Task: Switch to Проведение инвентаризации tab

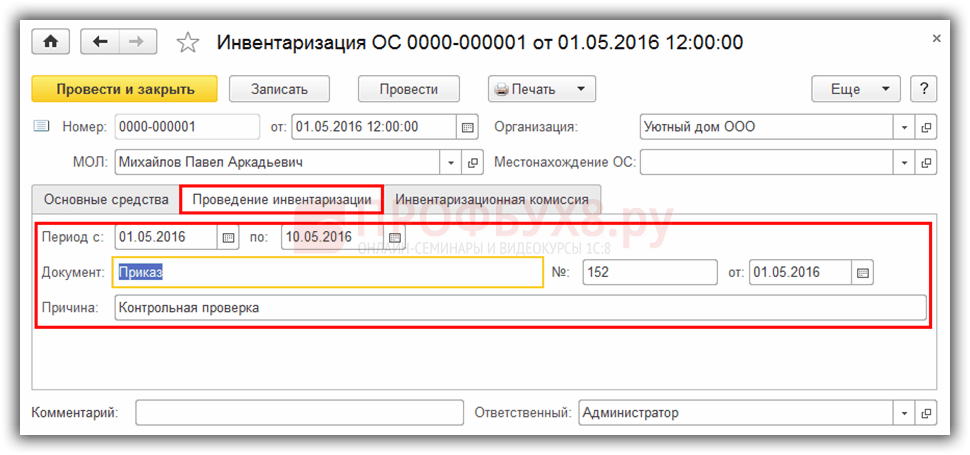Action: coord(281,200)
